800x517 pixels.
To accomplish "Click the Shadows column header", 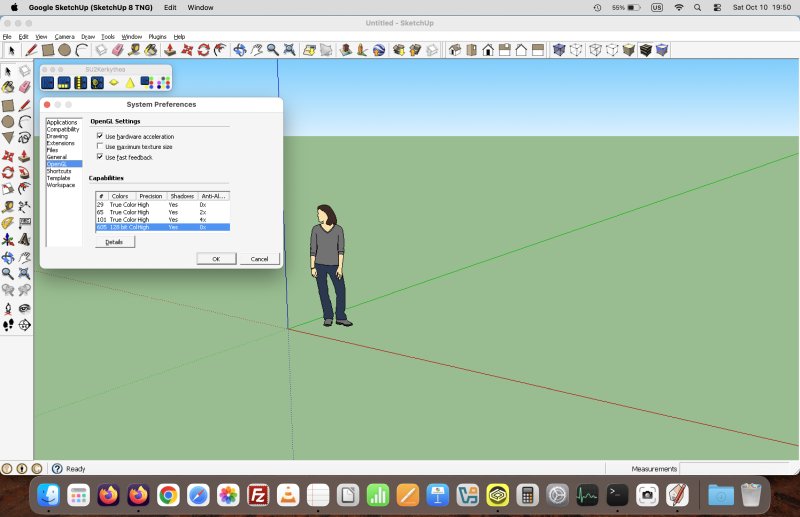I will [182, 196].
